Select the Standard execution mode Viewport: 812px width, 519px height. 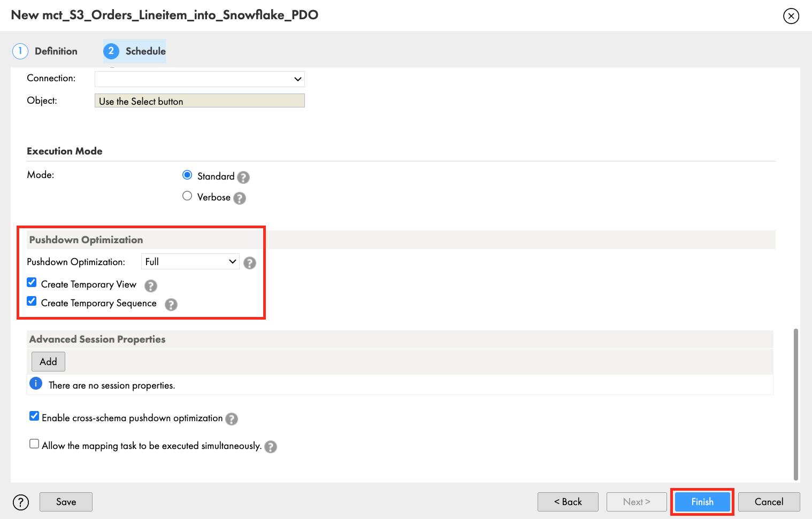187,175
